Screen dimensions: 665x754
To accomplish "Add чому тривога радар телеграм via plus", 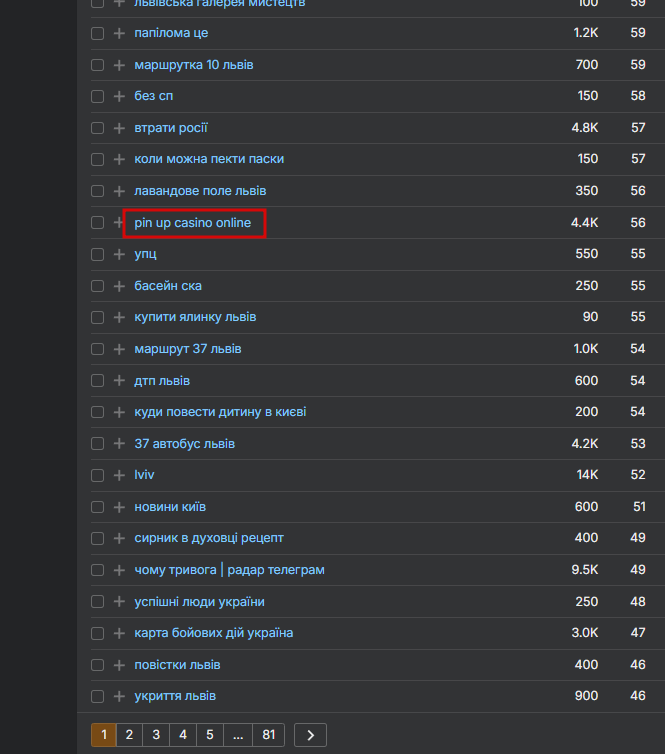I will pos(119,570).
